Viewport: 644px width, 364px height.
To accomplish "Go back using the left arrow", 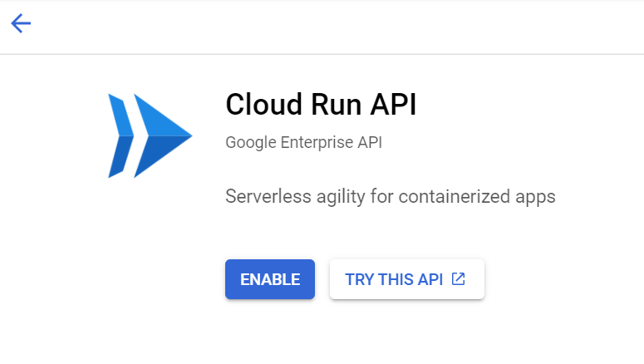I will 21,23.
